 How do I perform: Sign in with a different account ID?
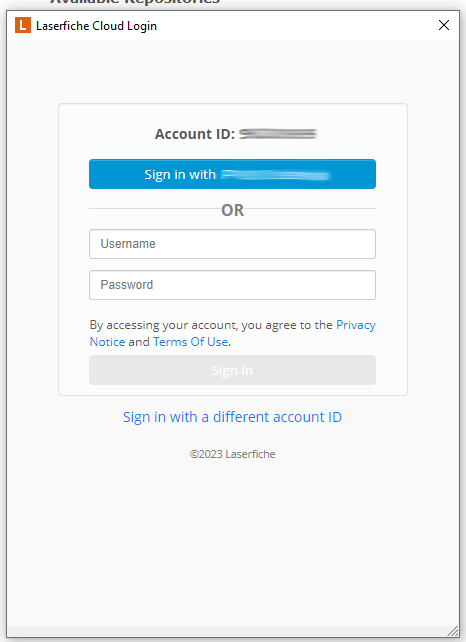coord(233,417)
